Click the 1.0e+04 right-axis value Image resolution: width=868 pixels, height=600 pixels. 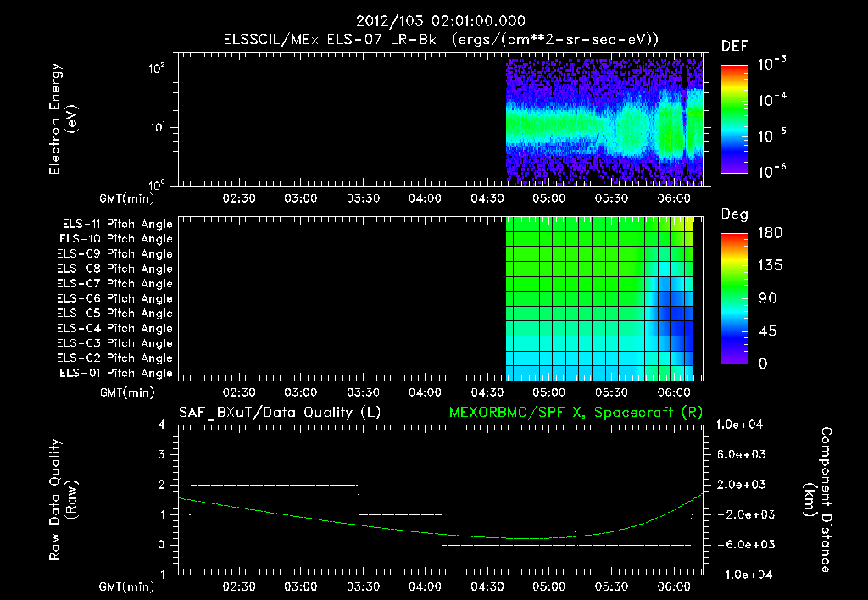point(739,425)
